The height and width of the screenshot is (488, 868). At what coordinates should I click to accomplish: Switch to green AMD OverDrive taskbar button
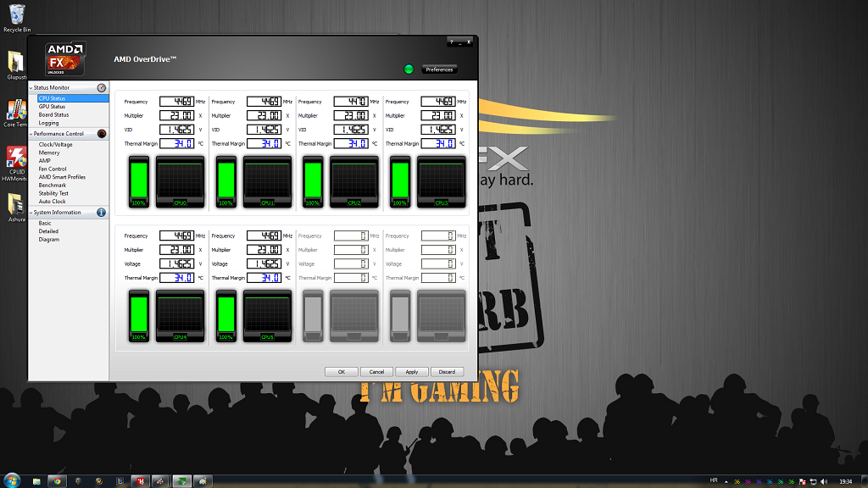(181, 481)
